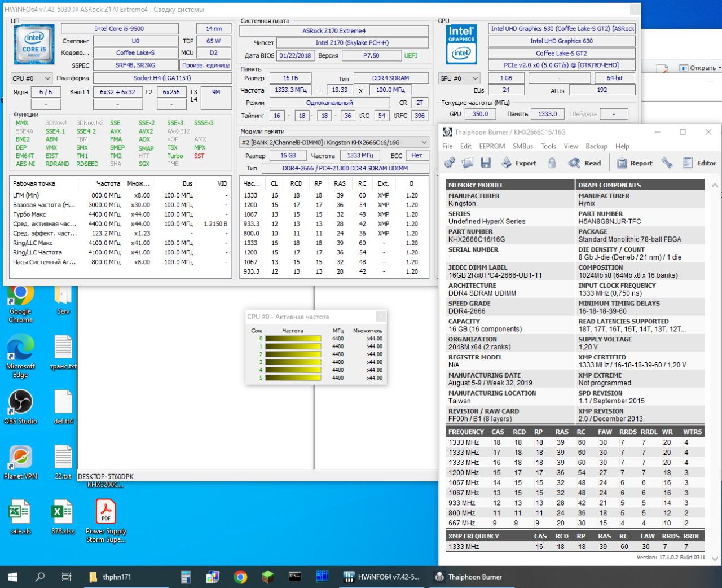Click the Minecraft grass block taskbar icon

267,577
